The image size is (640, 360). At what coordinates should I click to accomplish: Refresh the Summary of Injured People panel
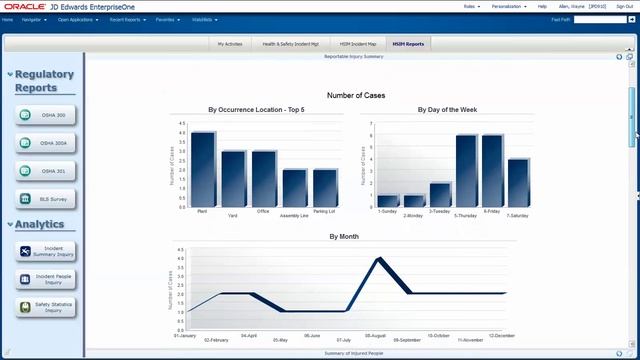point(619,353)
